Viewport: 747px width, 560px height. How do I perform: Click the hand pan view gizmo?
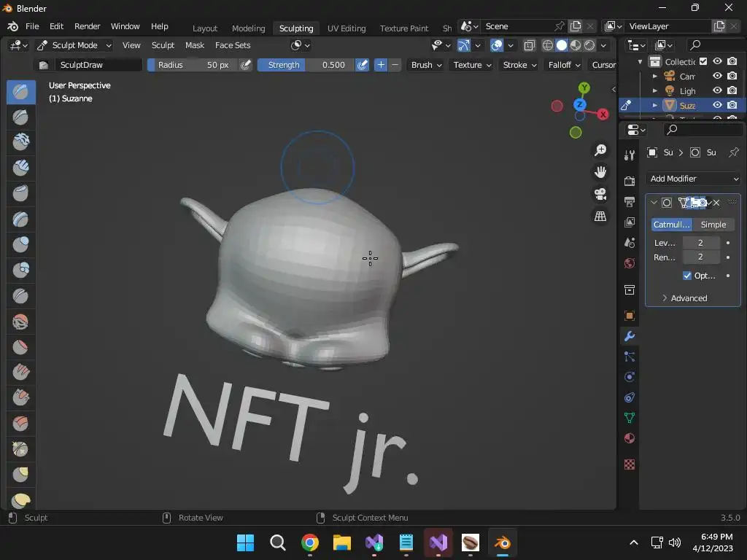(x=600, y=172)
